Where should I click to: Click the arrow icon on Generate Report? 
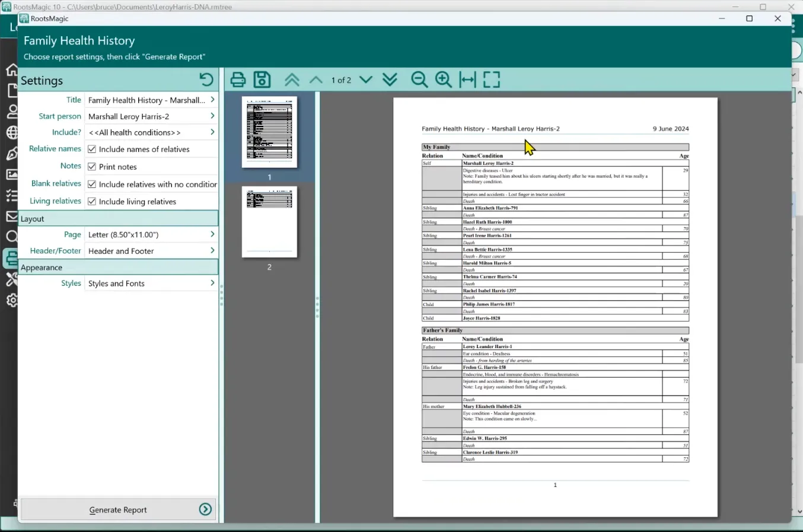(x=206, y=509)
